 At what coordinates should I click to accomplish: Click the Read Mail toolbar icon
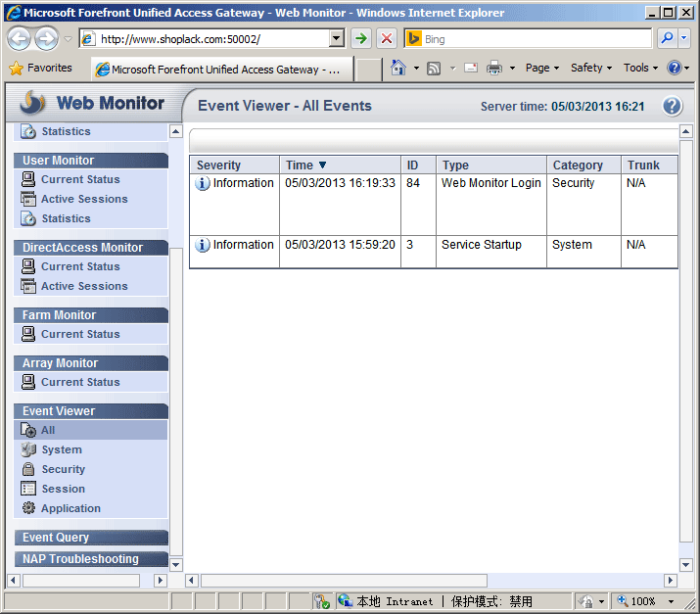(471, 68)
